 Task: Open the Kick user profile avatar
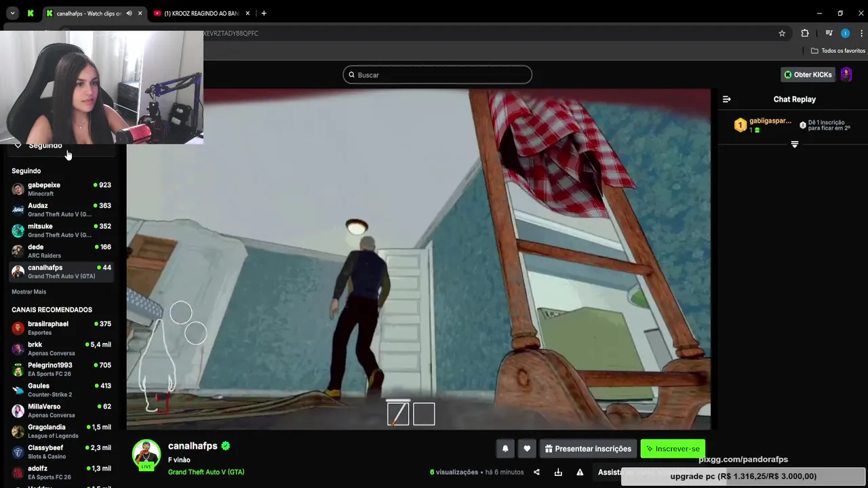click(846, 75)
